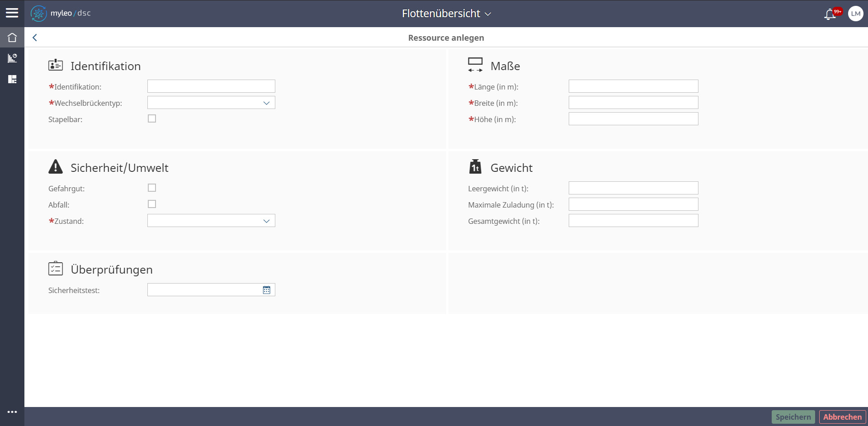Click the Sicherheit/Umwelt section heading
The image size is (868, 426).
[x=119, y=168]
